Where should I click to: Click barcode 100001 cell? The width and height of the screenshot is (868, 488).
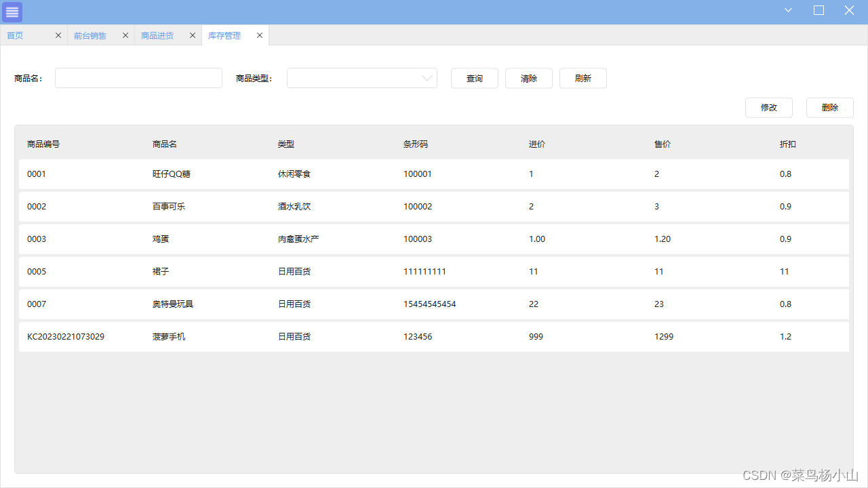[x=418, y=174]
